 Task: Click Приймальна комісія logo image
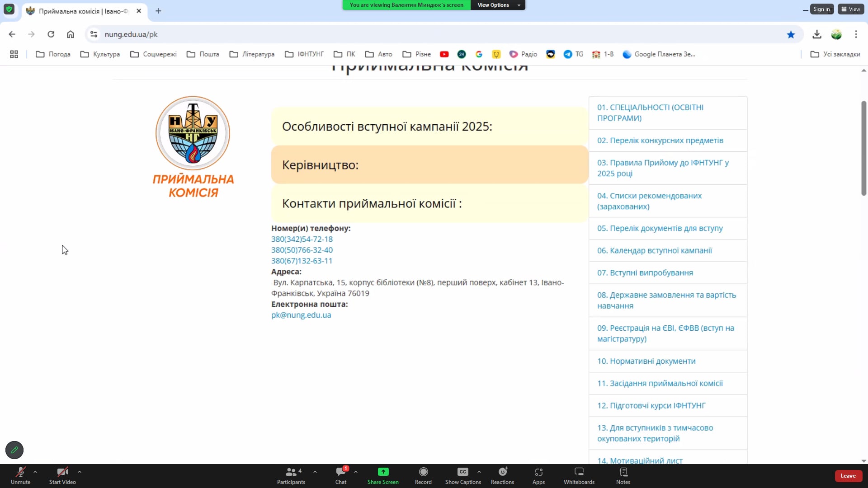coord(193,147)
